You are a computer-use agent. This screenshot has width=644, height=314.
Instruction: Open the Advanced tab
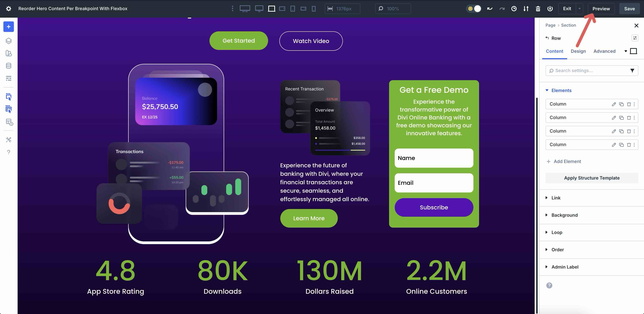pyautogui.click(x=605, y=51)
